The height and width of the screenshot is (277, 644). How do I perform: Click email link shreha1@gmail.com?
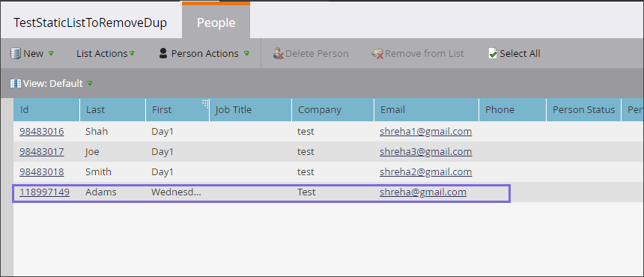(425, 132)
